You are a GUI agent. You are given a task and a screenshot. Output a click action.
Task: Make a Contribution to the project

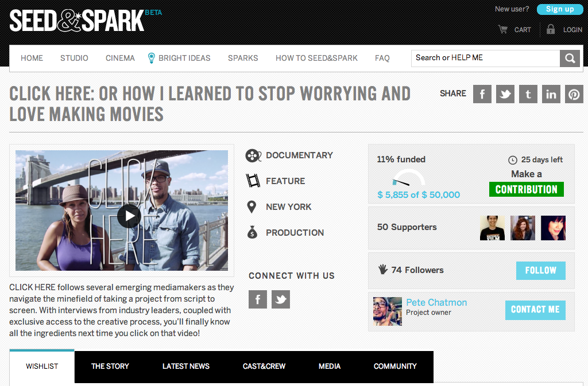coord(527,189)
